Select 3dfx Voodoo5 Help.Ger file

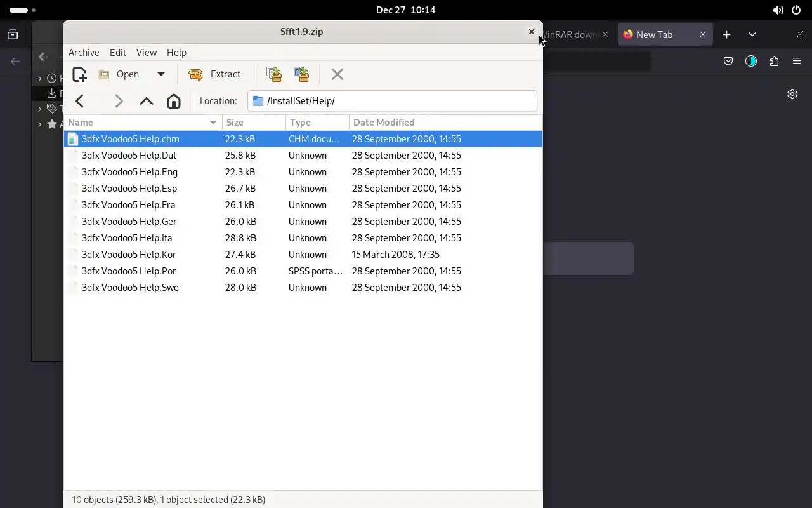(x=303, y=222)
